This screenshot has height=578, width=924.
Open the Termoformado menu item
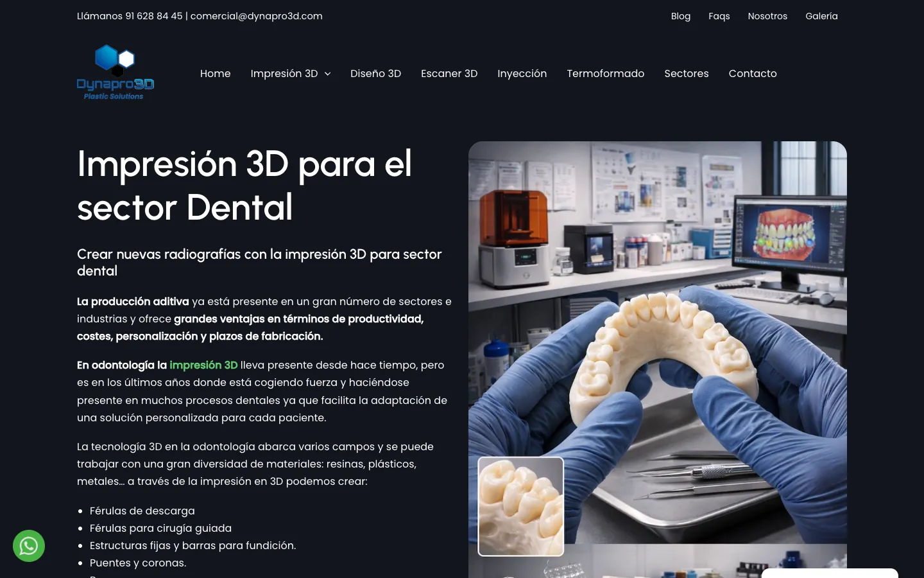[605, 73]
